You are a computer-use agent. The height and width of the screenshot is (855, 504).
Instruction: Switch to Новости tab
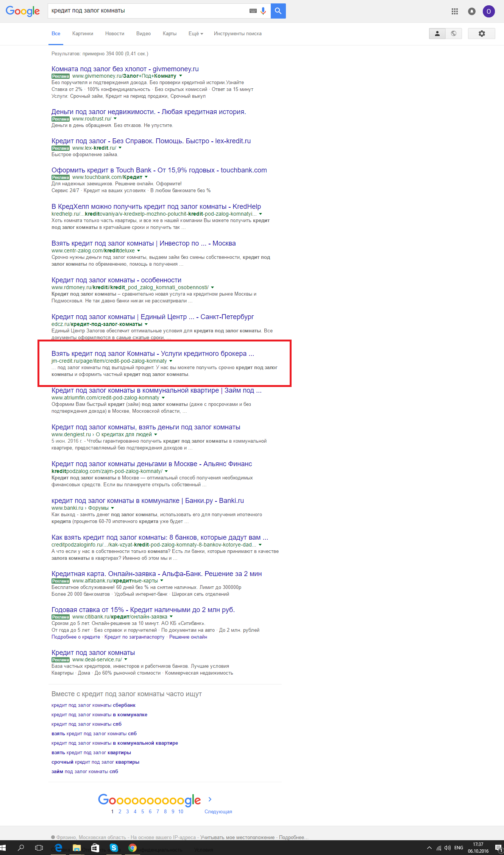(115, 33)
